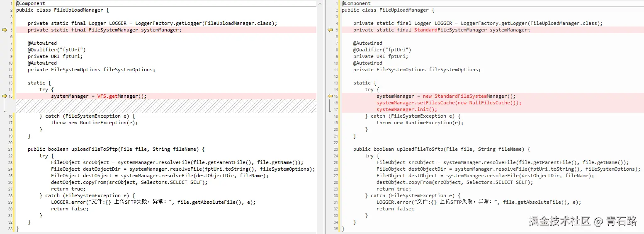Click '@Qualifier("fptUri")' in right pane
Image resolution: width=644 pixels, height=234 pixels.
coord(382,50)
